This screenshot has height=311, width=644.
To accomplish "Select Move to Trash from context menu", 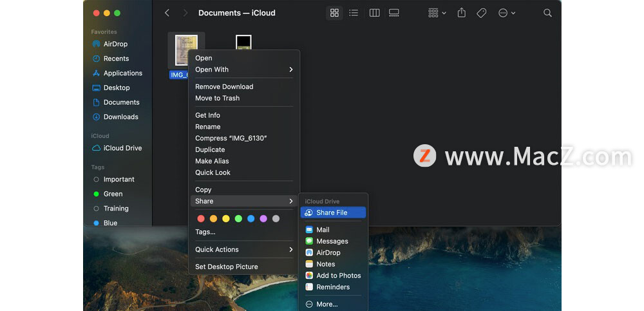I will 218,98.
